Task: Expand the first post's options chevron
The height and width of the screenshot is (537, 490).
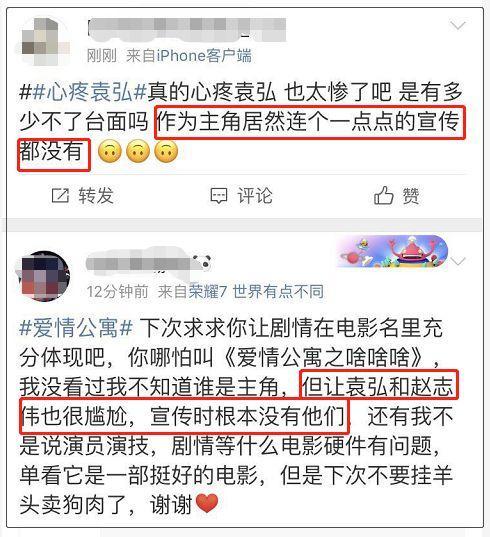Action: pos(458,26)
